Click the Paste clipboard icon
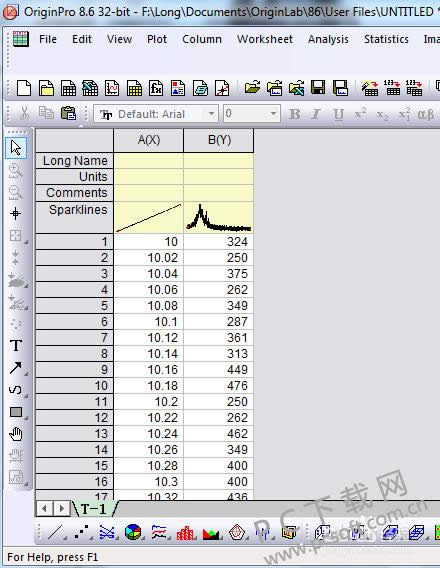Viewport: 440px width, 568px height. tap(68, 113)
